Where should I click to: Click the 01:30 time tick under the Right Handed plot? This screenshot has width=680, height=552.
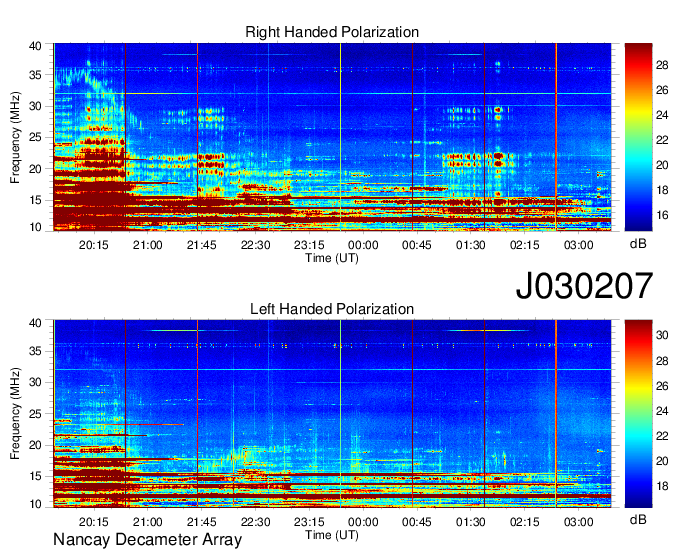(471, 245)
